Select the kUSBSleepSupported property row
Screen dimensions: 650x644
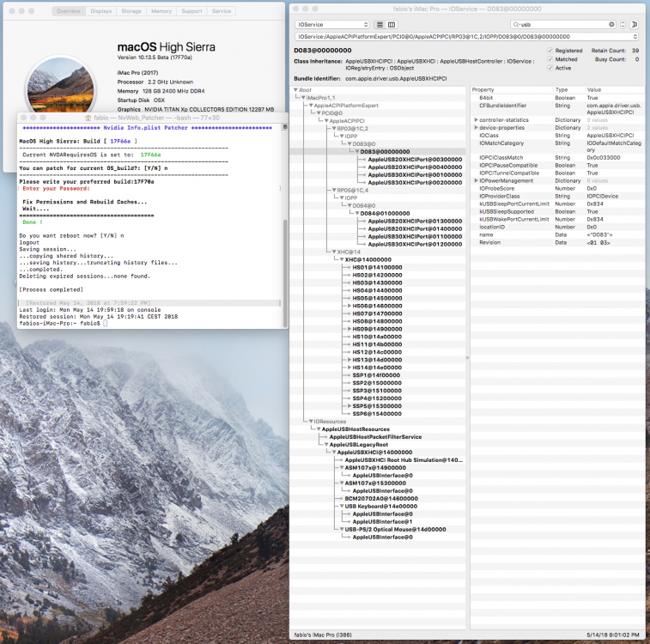(558, 212)
